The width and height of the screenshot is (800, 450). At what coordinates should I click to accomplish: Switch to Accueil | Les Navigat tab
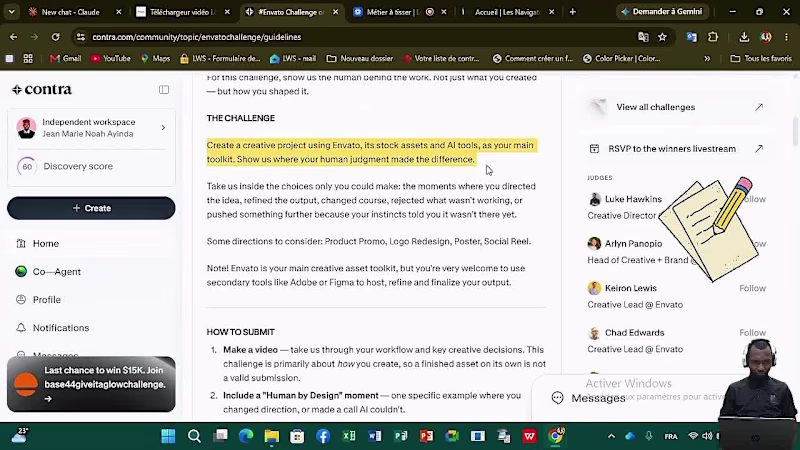[x=506, y=12]
